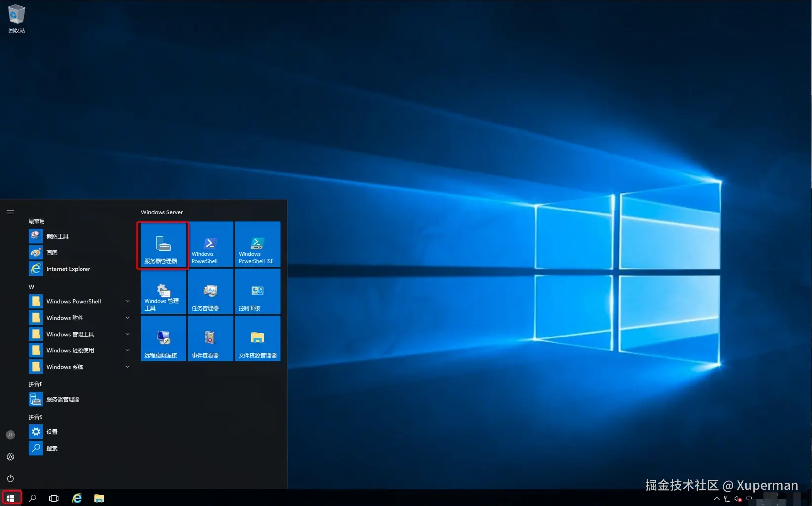
Task: Launch 截图工具 from the most-used list
Action: [79, 236]
